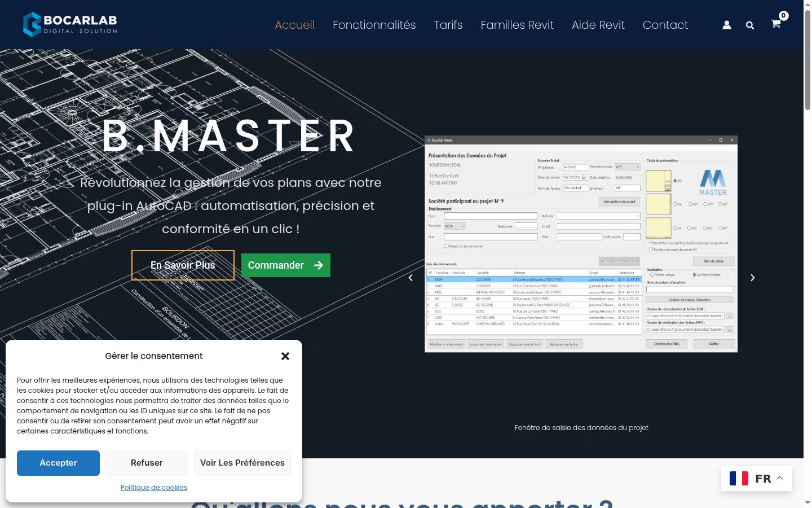
Task: Decline cookies with Refuser button
Action: coord(147,463)
